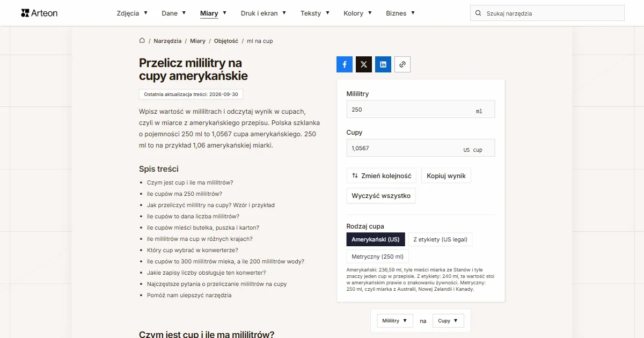This screenshot has width=644, height=338.
Task: Open the Druk i ekran menu
Action: click(264, 13)
